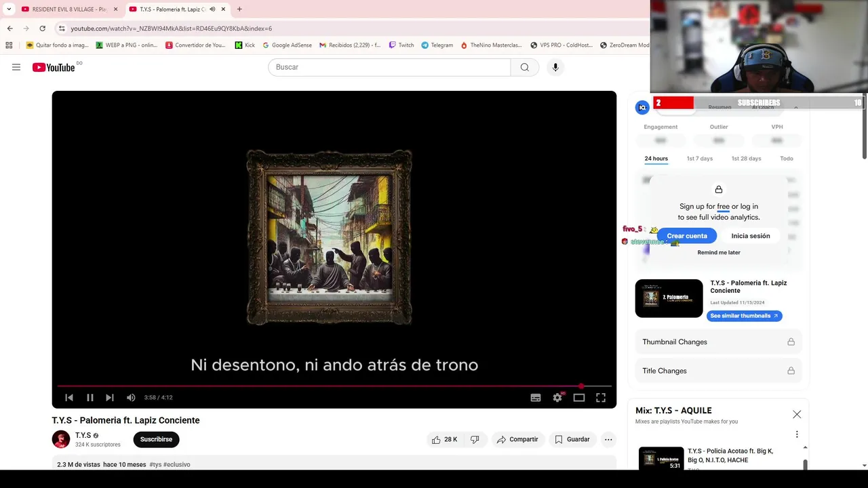Image resolution: width=868 pixels, height=488 pixels.
Task: Close the Mix T.Y.S AQUILE playlist panel
Action: (797, 414)
